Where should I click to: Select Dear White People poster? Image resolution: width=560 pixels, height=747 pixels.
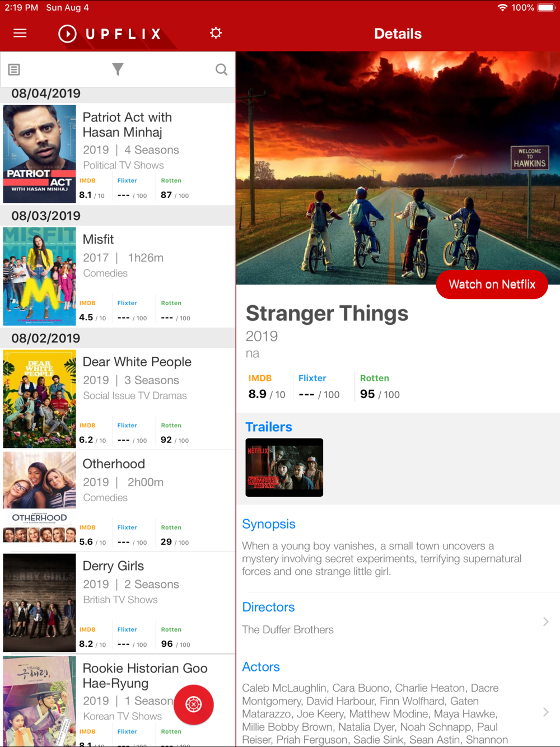(39, 399)
